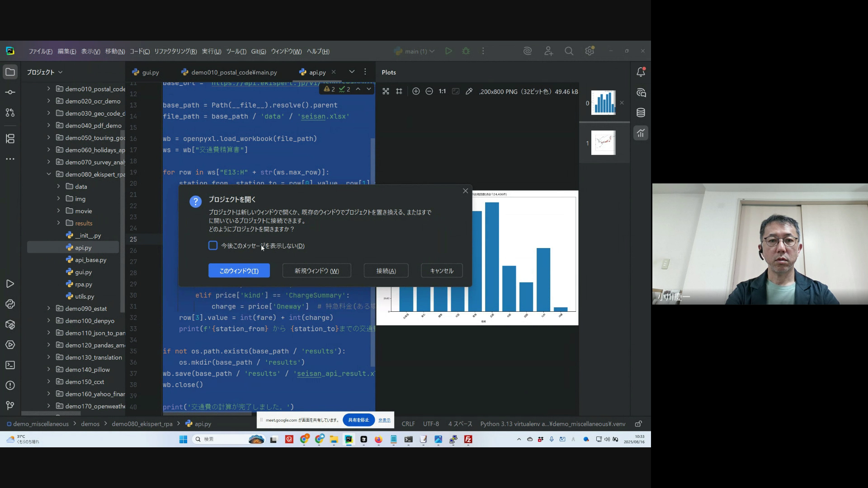The width and height of the screenshot is (868, 488).
Task: Click the Run green play icon
Action: pyautogui.click(x=448, y=52)
